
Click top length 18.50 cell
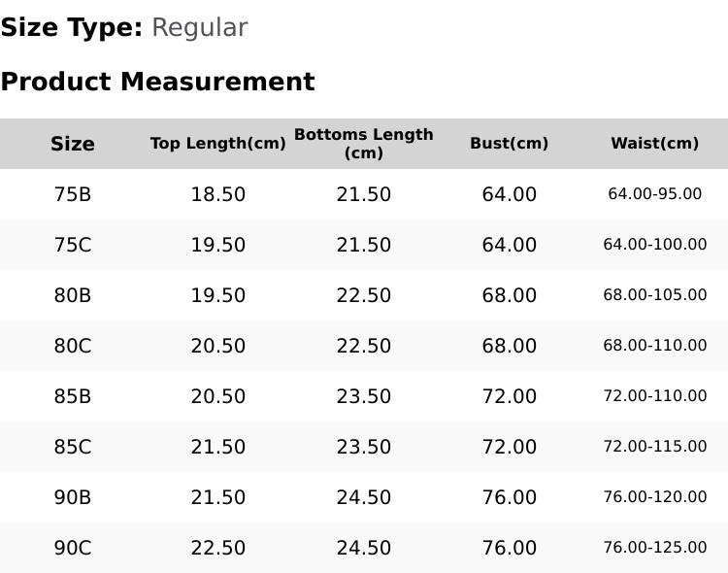218,194
